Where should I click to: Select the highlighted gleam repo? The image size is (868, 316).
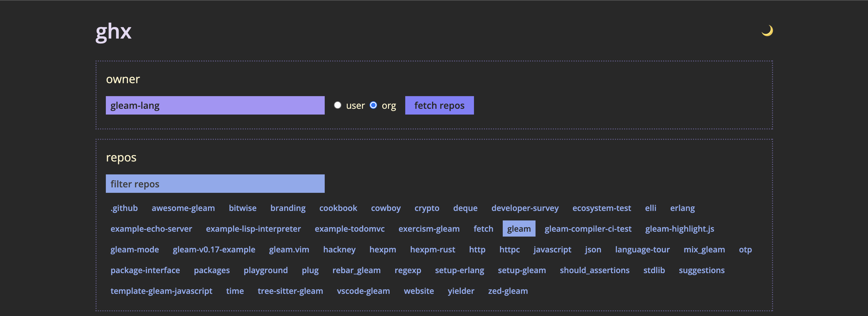(x=519, y=229)
